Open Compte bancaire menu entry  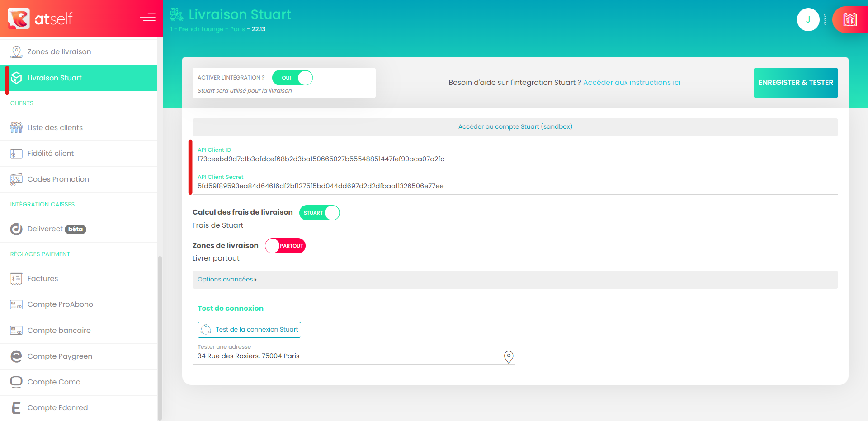tap(79, 331)
